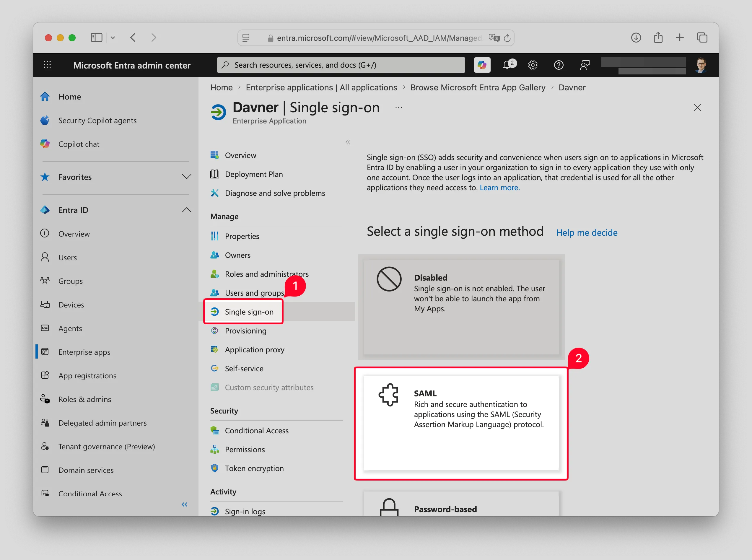Viewport: 752px width, 560px height.
Task: Open a new Safari tab with plus
Action: [679, 37]
